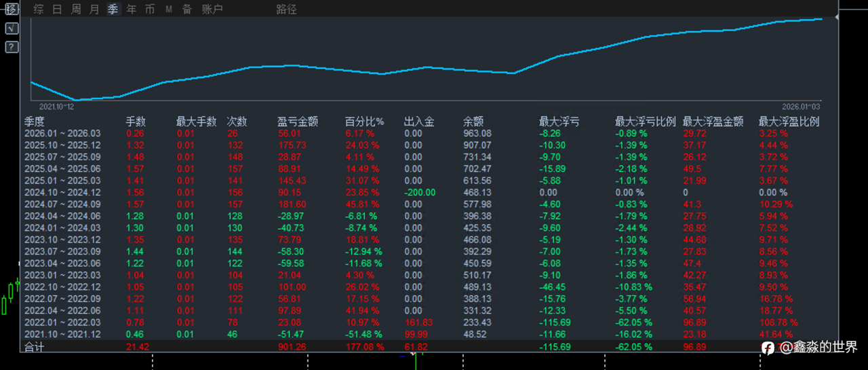Select the 2026.01 ~ 2026.03 quarter row label
Viewport: 868px width, 370px height.
pyautogui.click(x=62, y=134)
